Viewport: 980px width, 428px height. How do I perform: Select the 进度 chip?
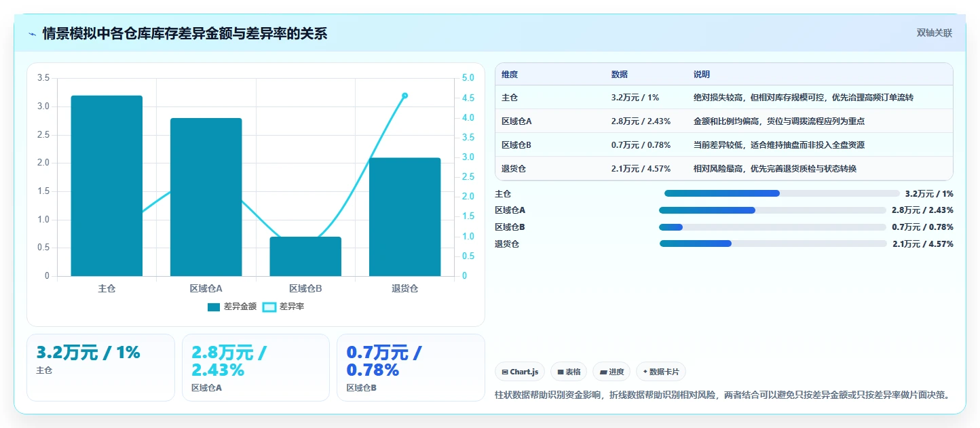(611, 372)
